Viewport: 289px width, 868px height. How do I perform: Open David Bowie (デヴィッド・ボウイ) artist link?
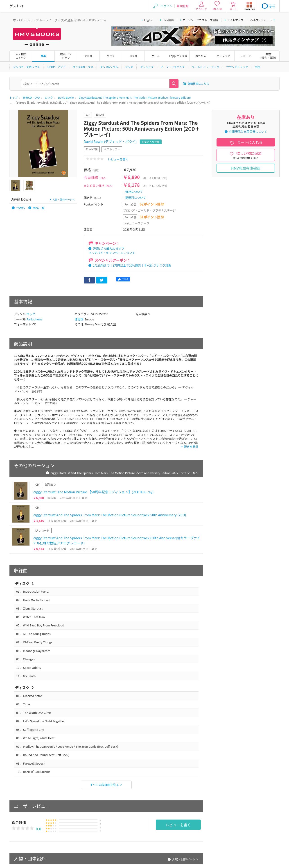pos(110,142)
